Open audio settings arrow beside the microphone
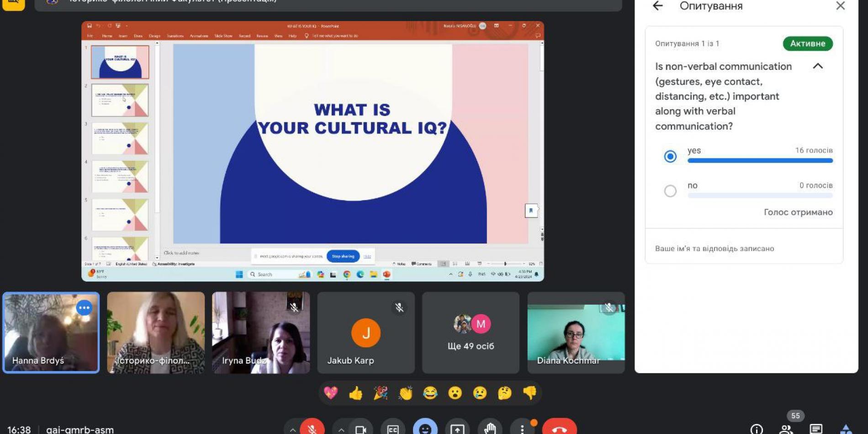Screen dimensions: 868x434 292,429
